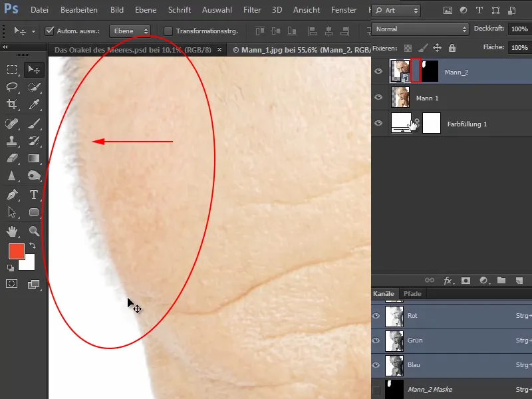Hide the Mann 1 layer
Image resolution: width=532 pixels, height=399 pixels.
[x=378, y=97]
